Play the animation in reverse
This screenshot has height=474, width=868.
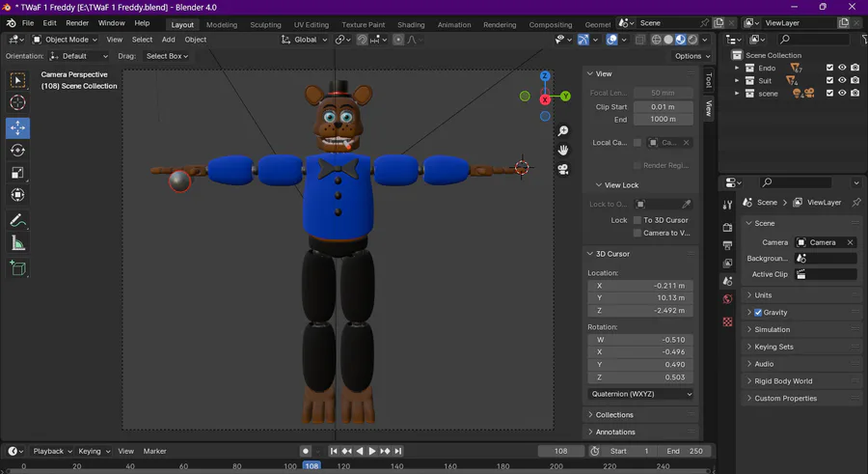click(x=360, y=451)
